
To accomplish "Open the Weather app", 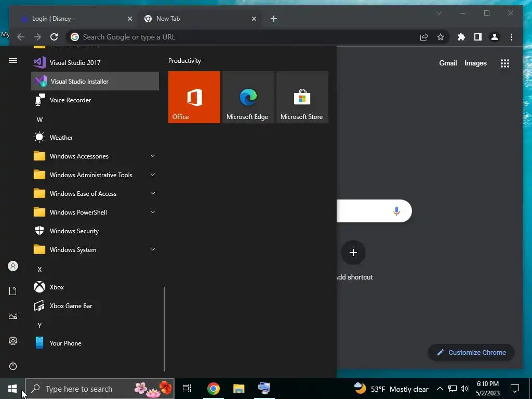I will coord(95,137).
